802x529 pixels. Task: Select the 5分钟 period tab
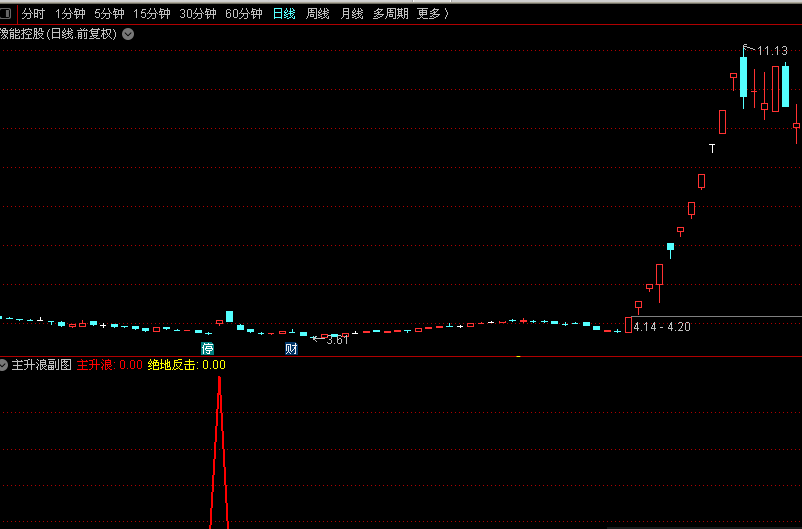coord(109,14)
